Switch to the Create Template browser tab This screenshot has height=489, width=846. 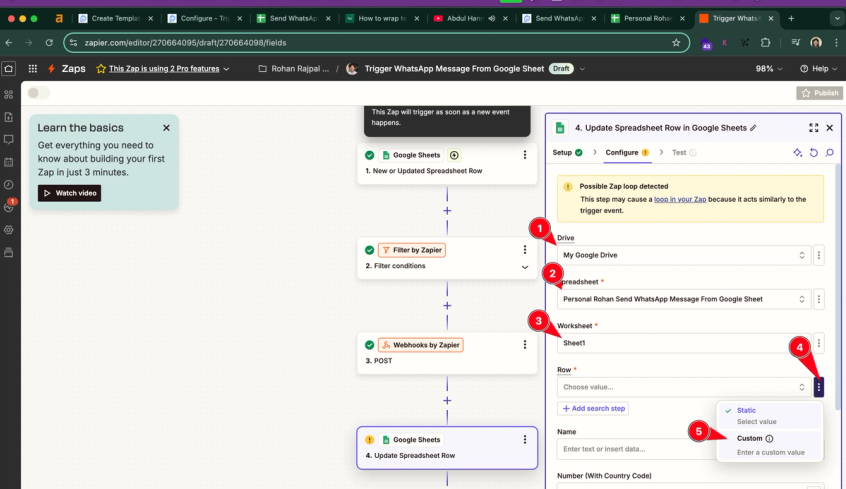pos(115,18)
